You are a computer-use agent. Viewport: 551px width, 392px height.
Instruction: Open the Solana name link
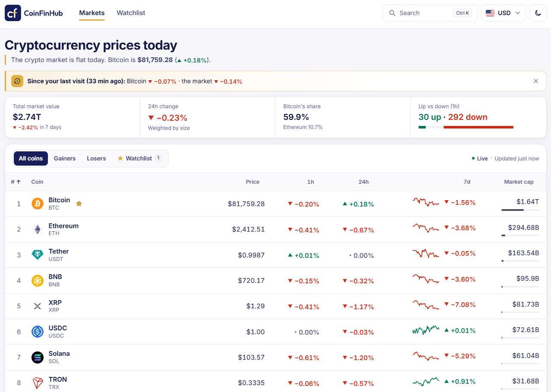coord(59,354)
